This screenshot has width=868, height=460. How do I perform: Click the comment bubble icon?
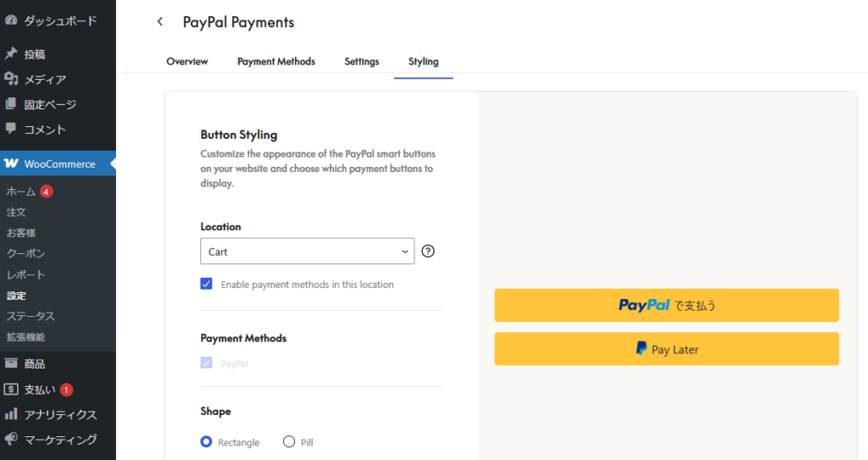pyautogui.click(x=11, y=129)
